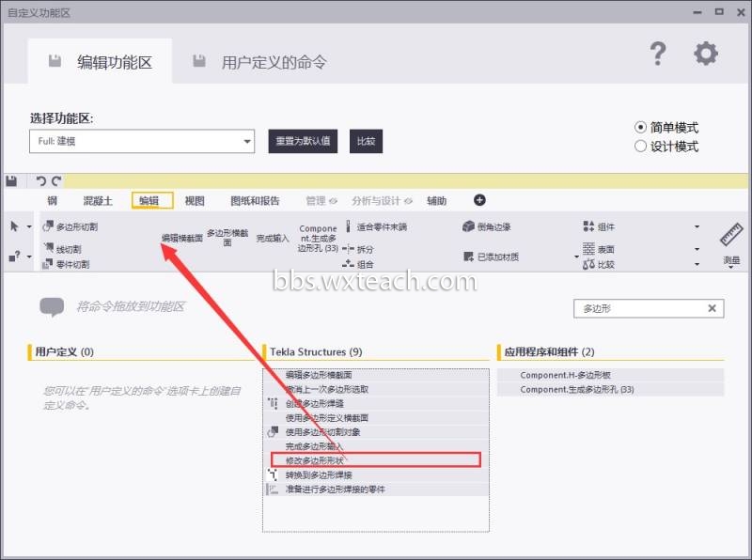
Task: Click the 比较 button
Action: (x=366, y=141)
